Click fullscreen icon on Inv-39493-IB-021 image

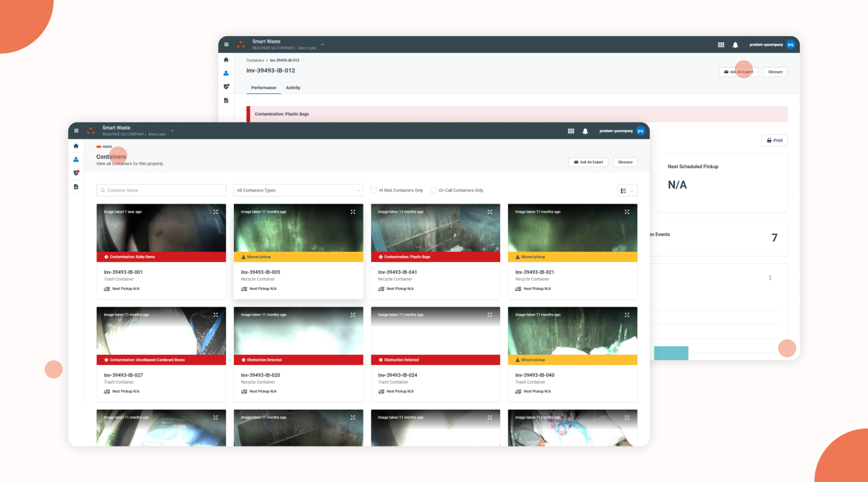(x=627, y=211)
